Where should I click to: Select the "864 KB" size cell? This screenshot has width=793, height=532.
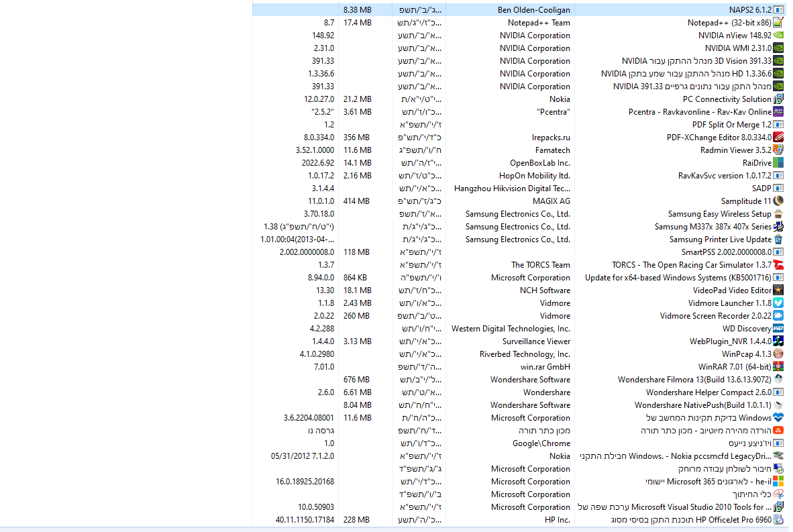(x=355, y=278)
